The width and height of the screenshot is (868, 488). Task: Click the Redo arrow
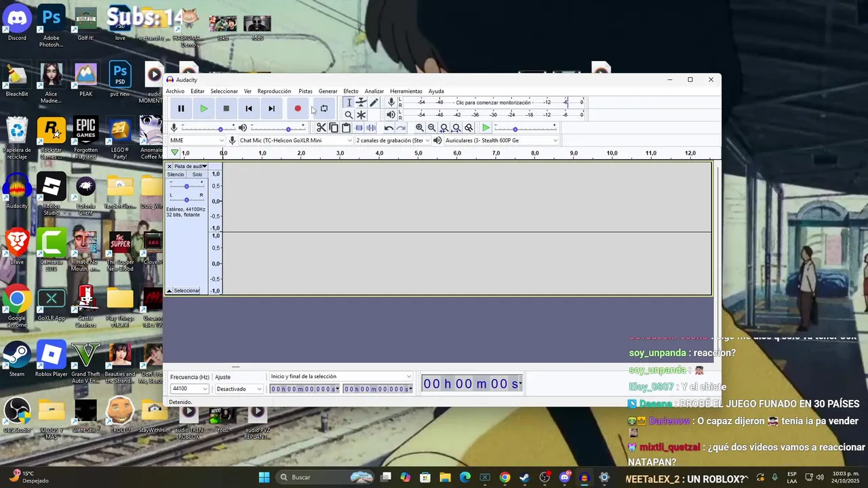coord(401,127)
